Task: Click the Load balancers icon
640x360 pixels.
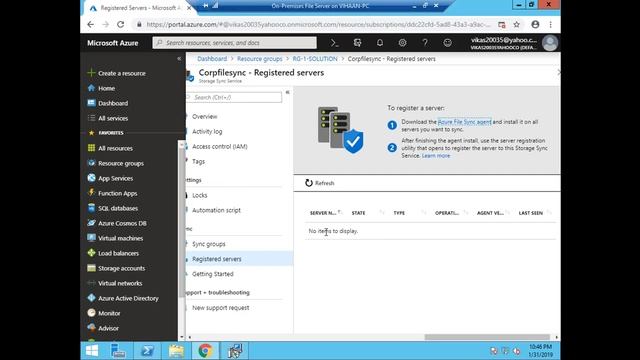Action: pyautogui.click(x=91, y=253)
